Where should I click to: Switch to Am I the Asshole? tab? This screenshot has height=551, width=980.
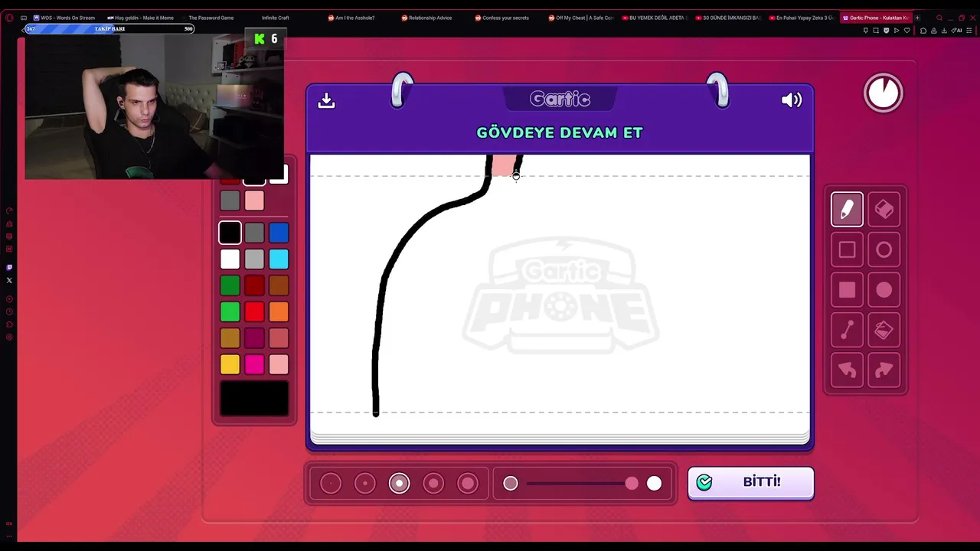pos(352,18)
